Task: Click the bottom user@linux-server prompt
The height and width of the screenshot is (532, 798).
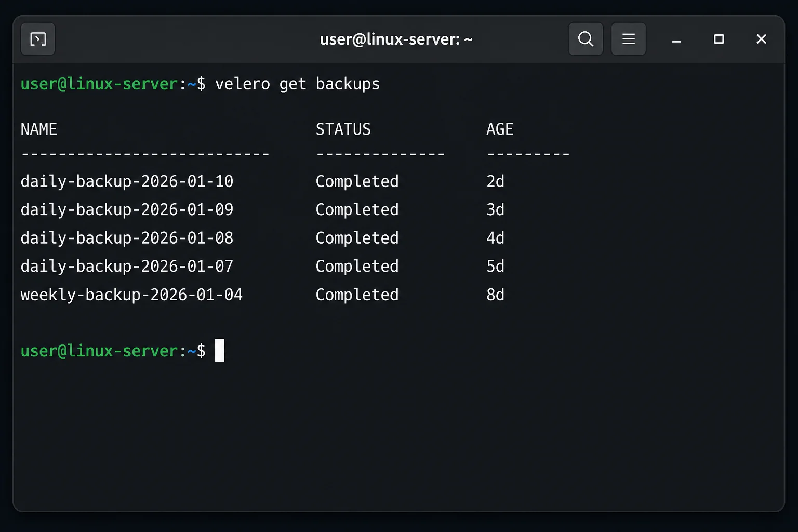Action: tap(113, 351)
